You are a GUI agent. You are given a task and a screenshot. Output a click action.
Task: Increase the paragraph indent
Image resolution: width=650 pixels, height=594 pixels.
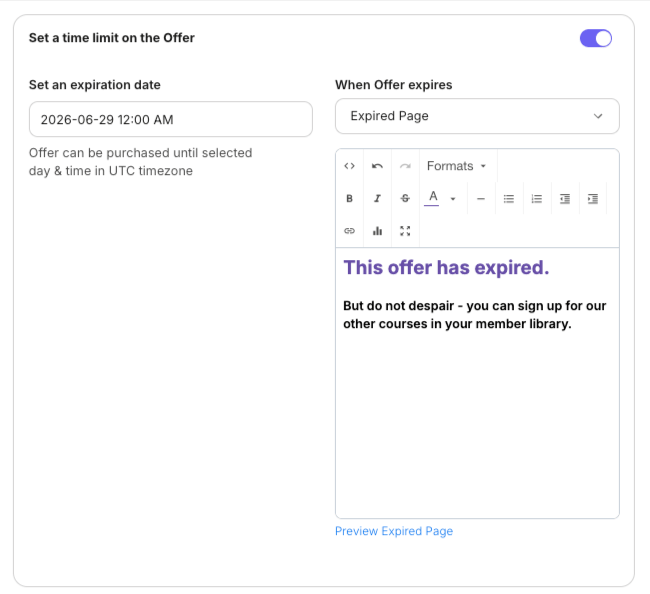point(593,199)
